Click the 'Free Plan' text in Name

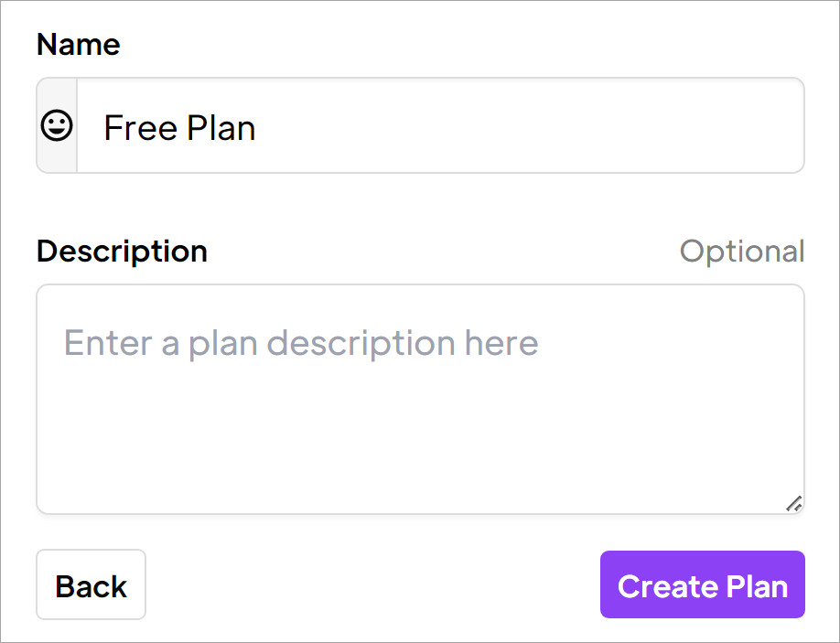[x=179, y=128]
